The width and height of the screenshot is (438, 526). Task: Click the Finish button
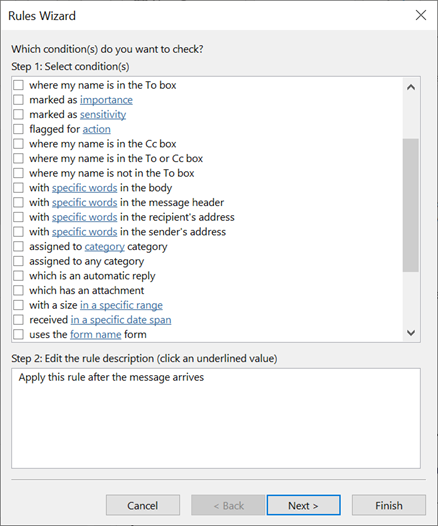pos(389,505)
